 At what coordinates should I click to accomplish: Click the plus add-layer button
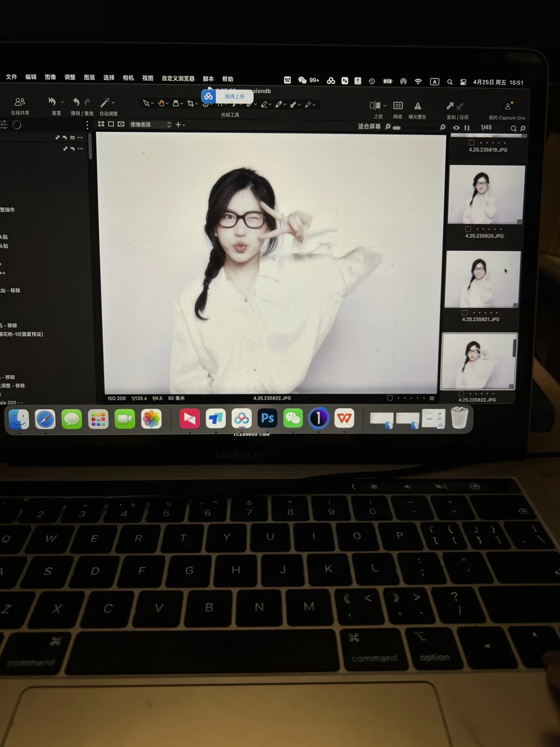pyautogui.click(x=178, y=125)
